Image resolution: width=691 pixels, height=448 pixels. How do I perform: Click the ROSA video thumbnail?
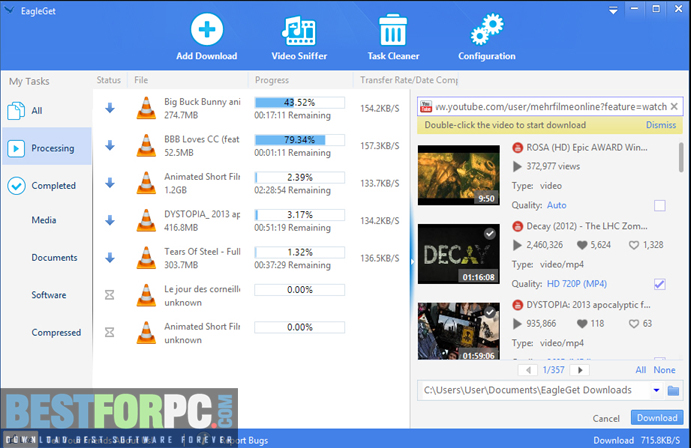tap(458, 175)
